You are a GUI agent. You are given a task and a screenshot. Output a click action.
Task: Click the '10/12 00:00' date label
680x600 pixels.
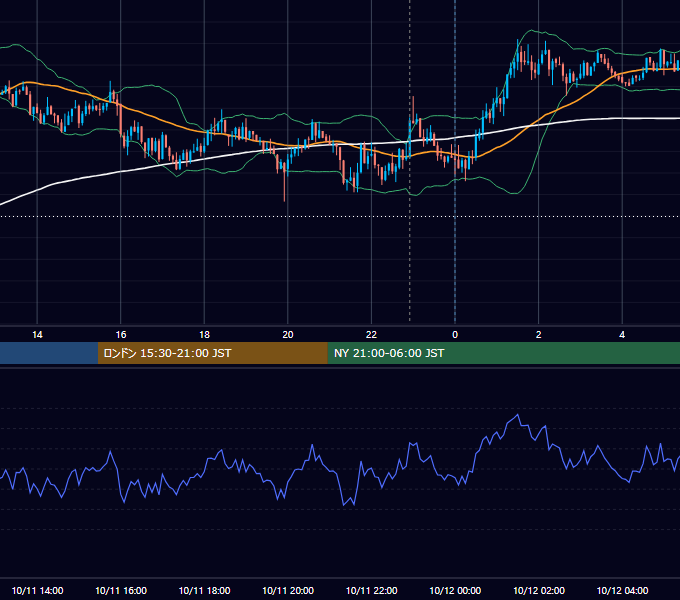pos(455,590)
